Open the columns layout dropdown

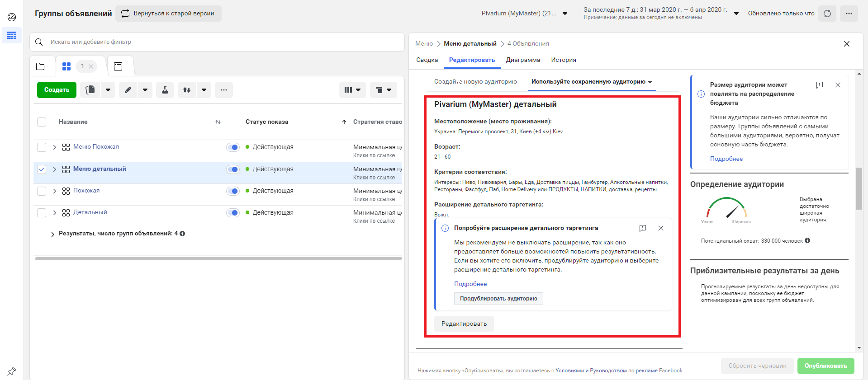pyautogui.click(x=353, y=90)
